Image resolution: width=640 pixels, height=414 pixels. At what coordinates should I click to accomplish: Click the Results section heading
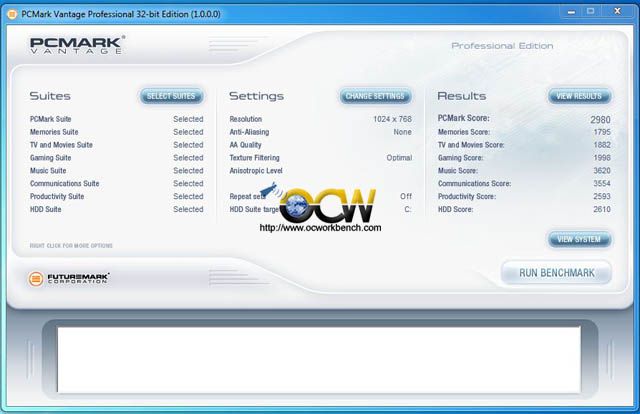point(462,96)
